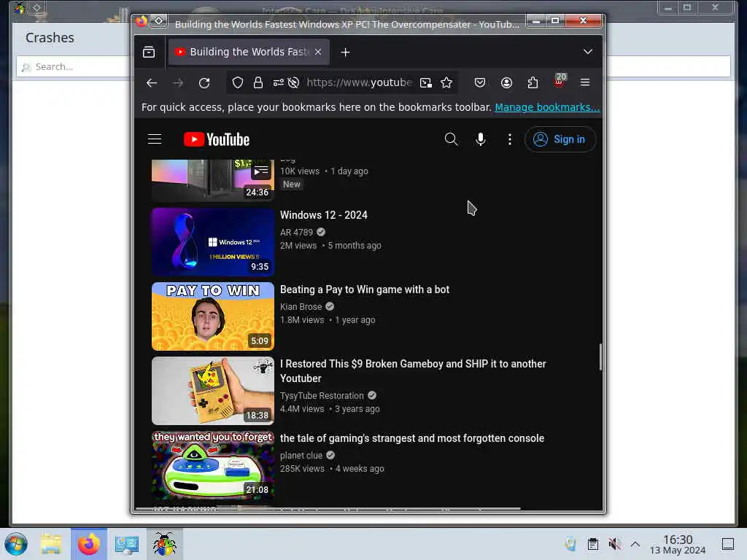Visit the TysyTube Restoration channel
This screenshot has width=747, height=560.
coord(322,396)
